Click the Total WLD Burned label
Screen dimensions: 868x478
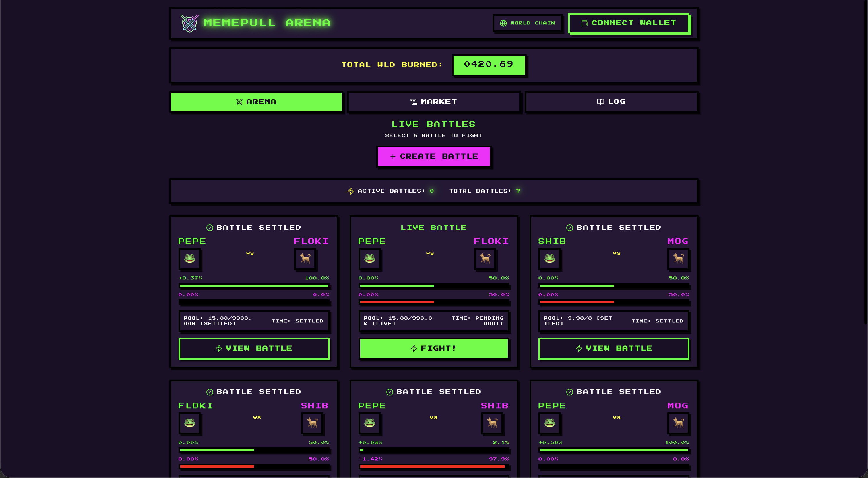tap(392, 65)
